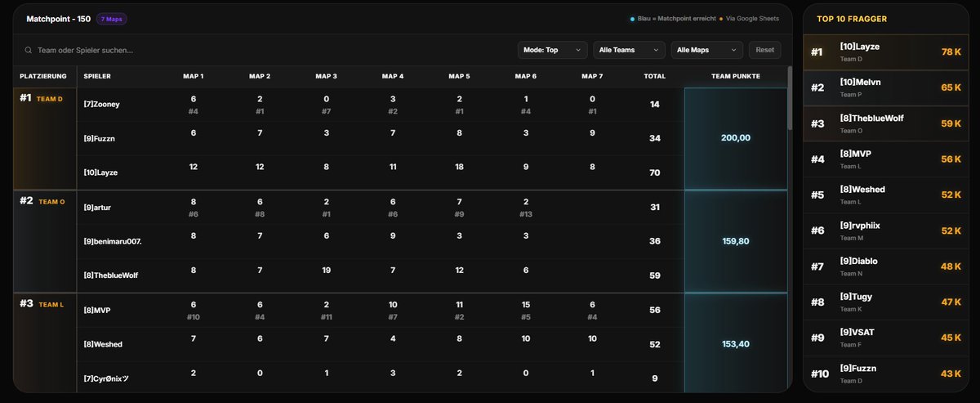Image resolution: width=980 pixels, height=403 pixels.
Task: Click [8]MVP's total of 56
Action: pos(654,310)
